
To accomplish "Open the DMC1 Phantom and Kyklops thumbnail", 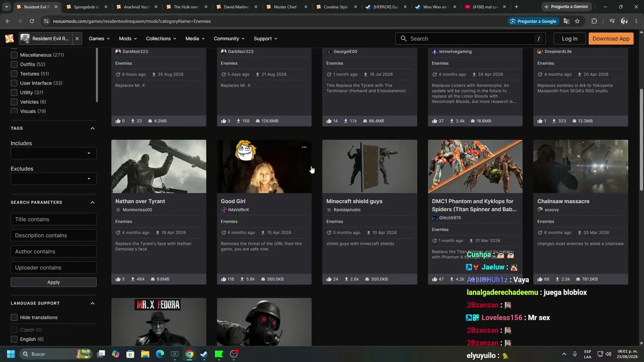I will tap(475, 166).
